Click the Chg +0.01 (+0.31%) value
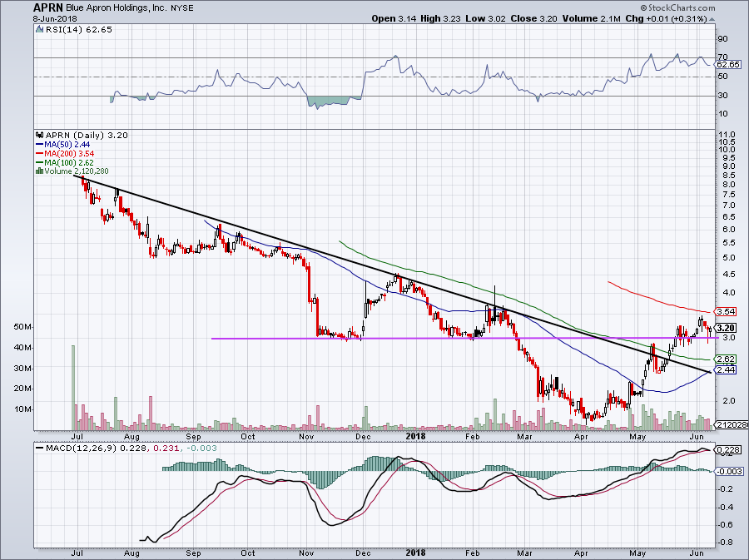This screenshot has width=749, height=560. (x=666, y=18)
